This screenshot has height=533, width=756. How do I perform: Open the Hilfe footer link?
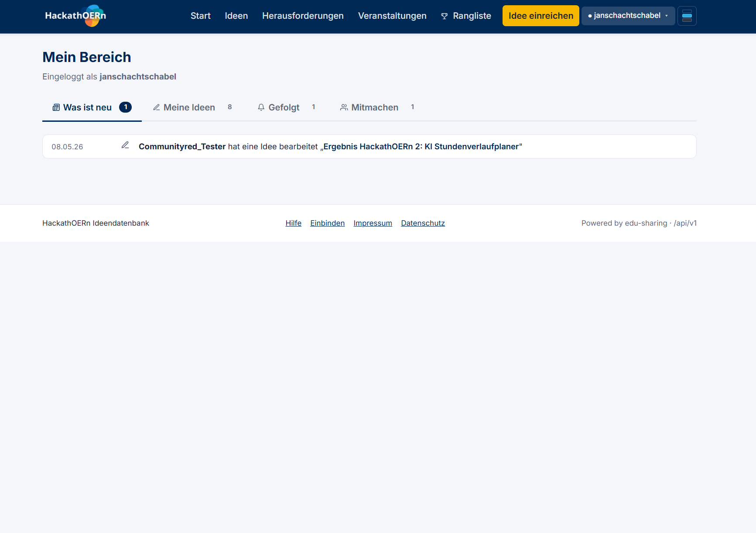(x=294, y=223)
